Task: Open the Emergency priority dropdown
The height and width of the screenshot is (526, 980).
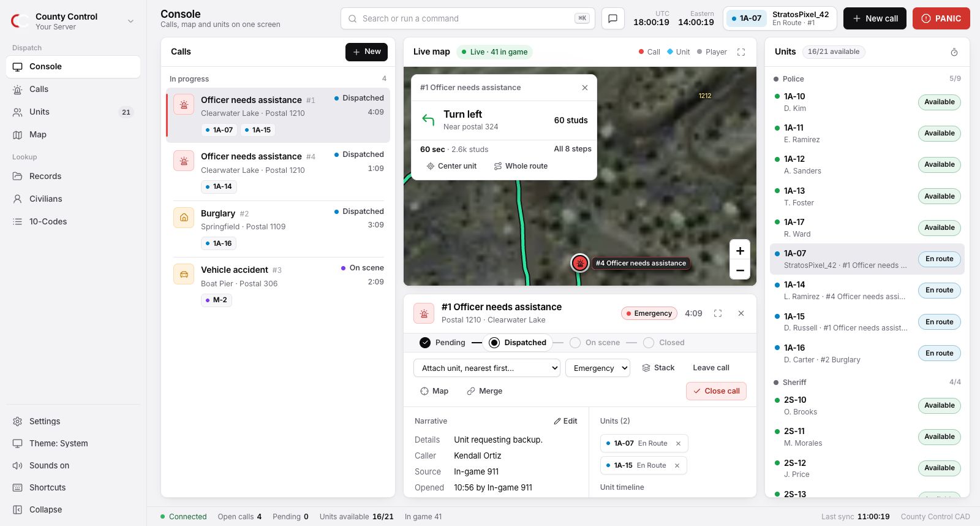Action: coord(598,368)
